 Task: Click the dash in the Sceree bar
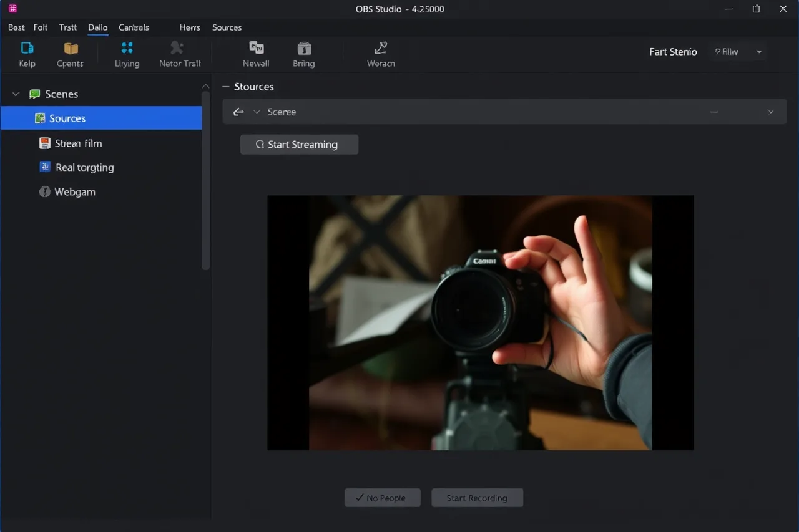click(714, 112)
